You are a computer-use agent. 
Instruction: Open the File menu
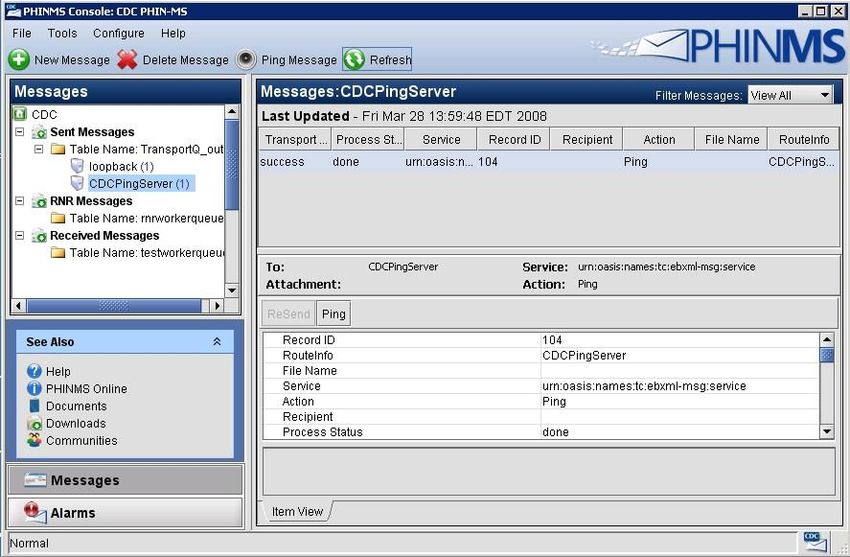(22, 33)
